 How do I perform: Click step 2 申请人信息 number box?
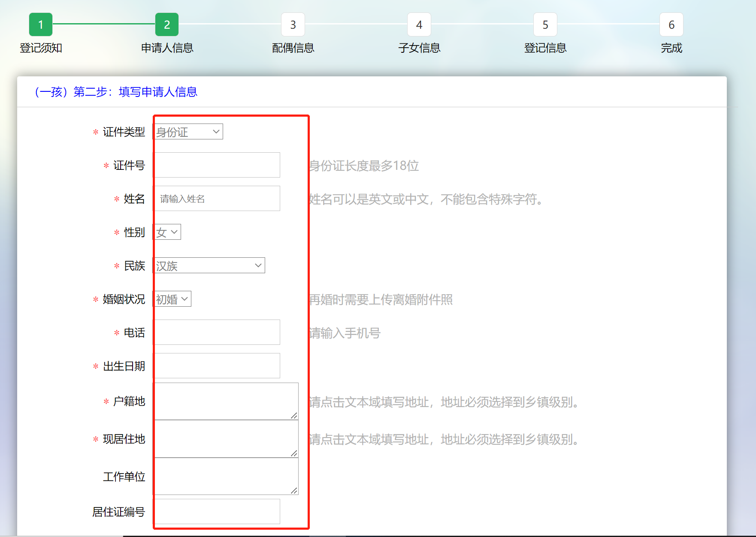pos(167,24)
